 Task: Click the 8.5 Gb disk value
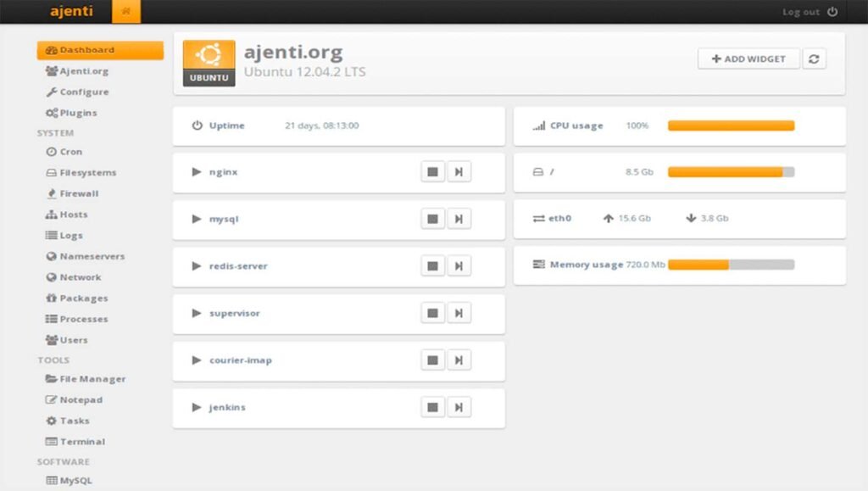pos(639,172)
